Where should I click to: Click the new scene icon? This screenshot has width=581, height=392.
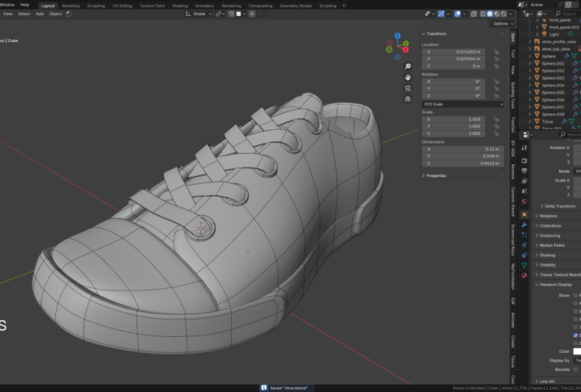click(569, 4)
